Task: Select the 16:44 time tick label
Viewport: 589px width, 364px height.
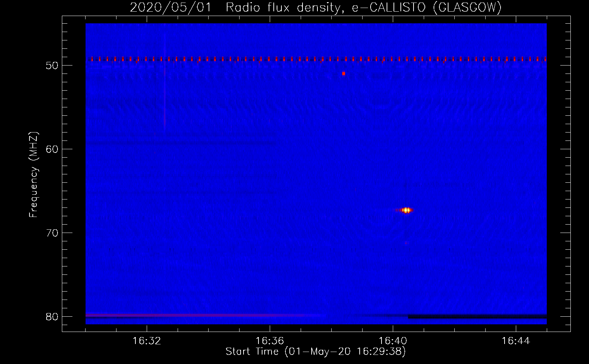Action: pos(516,341)
